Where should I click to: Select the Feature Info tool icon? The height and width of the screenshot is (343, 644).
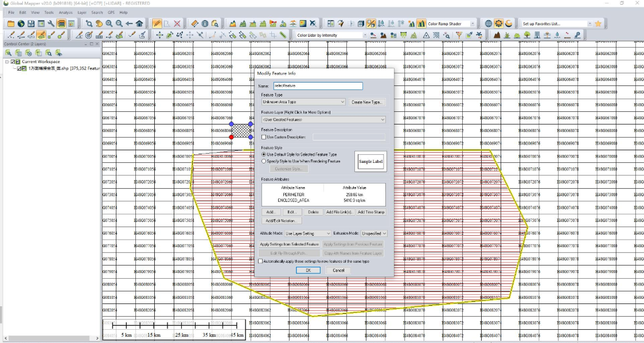pos(205,24)
